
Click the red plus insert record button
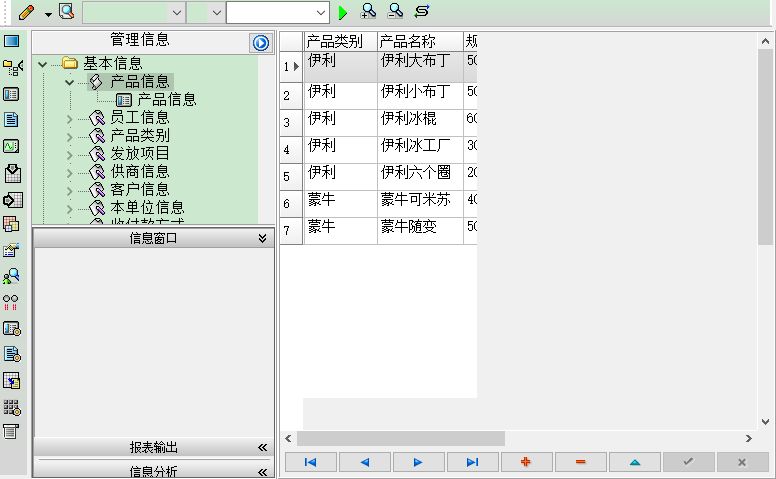(526, 462)
